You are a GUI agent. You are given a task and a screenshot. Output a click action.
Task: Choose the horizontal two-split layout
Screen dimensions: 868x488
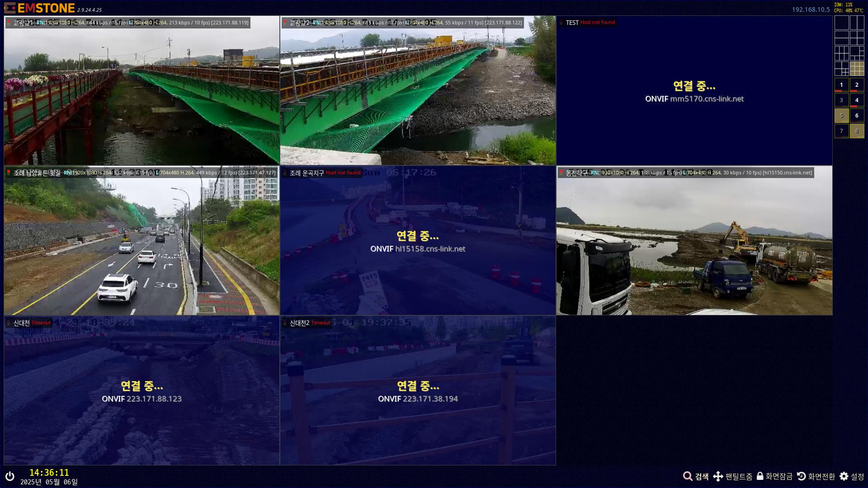click(x=841, y=38)
